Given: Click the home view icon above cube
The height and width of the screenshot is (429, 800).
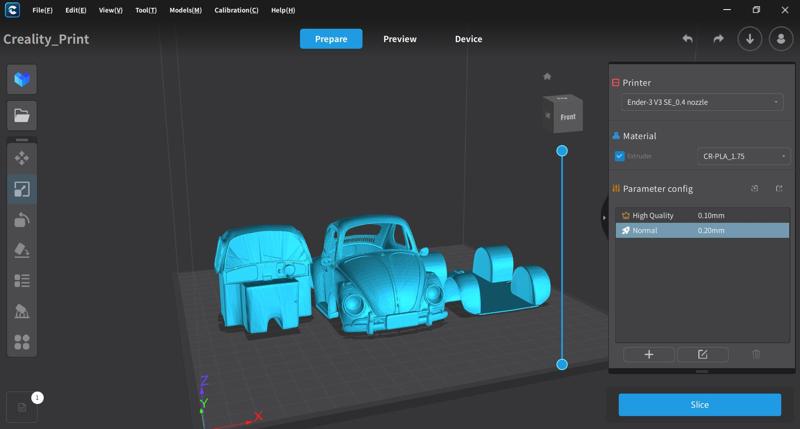Looking at the screenshot, I should coord(547,76).
